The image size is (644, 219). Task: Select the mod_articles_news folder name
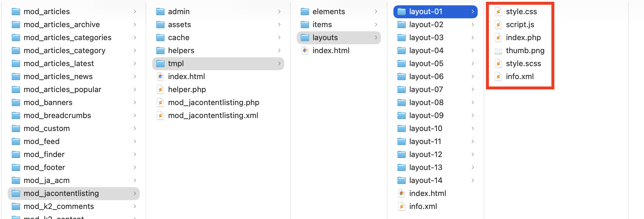58,76
